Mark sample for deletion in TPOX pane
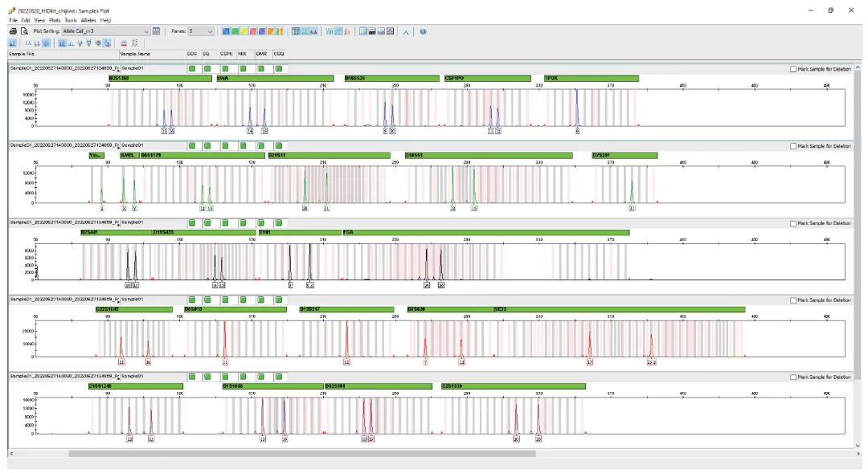Image resolution: width=868 pixels, height=473 pixels. point(793,69)
